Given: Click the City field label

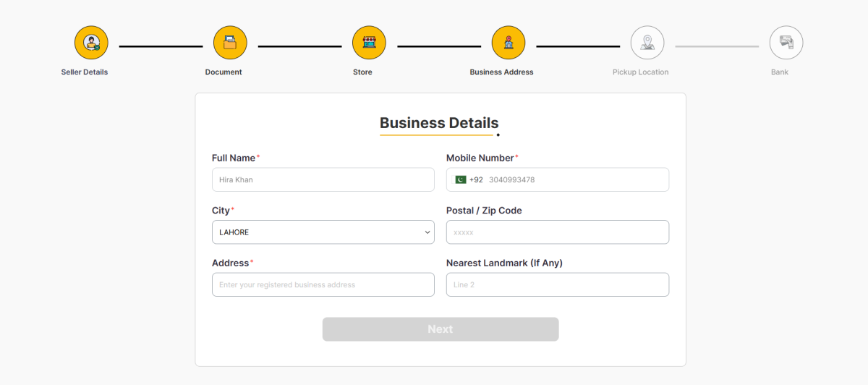Looking at the screenshot, I should 221,211.
